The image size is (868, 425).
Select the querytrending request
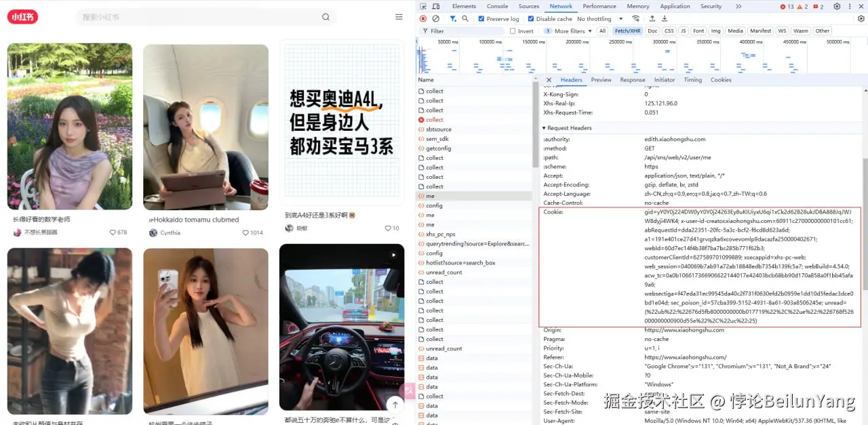coord(474,243)
